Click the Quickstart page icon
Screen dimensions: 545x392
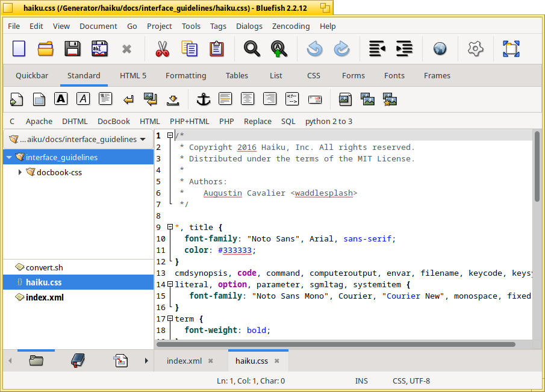click(x=16, y=99)
